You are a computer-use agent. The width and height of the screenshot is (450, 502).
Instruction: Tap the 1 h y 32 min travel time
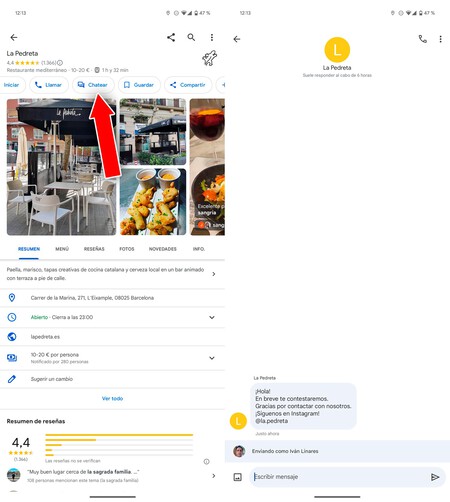pos(115,70)
